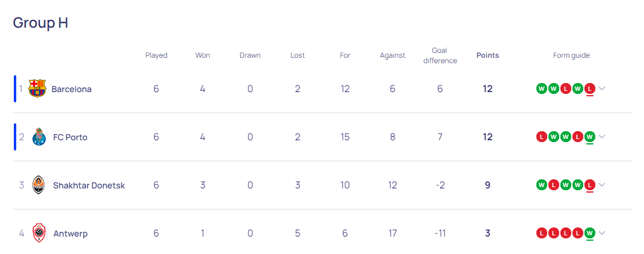Open the Shakhtar Donetsk team link
The width and height of the screenshot is (644, 254).
click(x=89, y=185)
